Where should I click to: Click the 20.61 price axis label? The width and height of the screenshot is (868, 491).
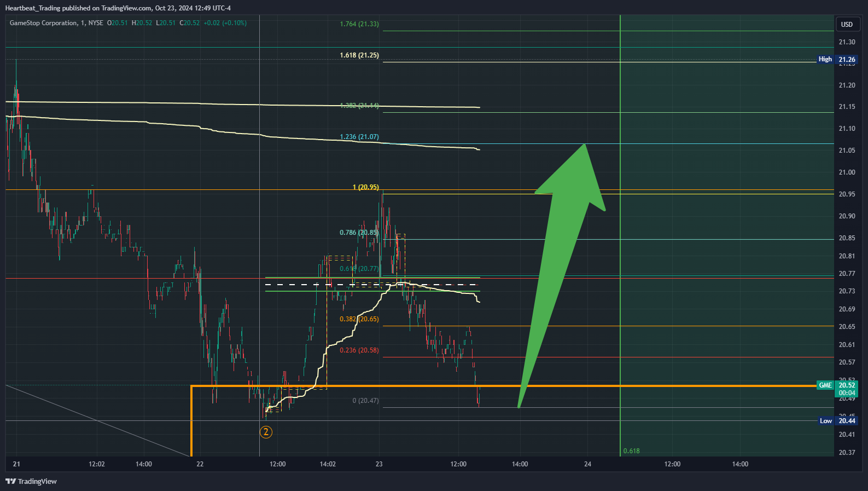click(847, 345)
